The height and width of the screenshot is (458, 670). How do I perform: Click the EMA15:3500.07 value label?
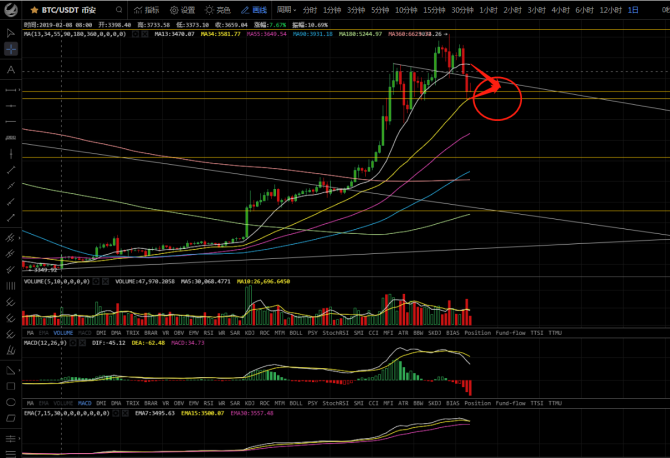203,414
